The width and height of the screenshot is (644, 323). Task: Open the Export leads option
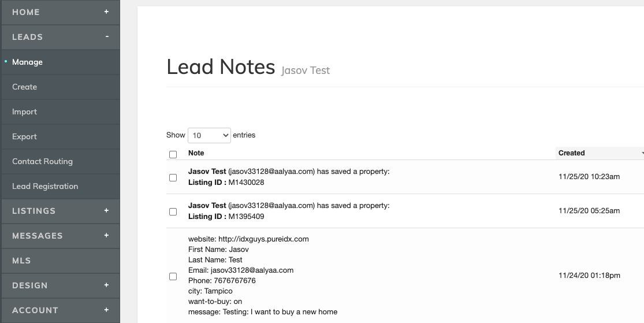point(24,136)
